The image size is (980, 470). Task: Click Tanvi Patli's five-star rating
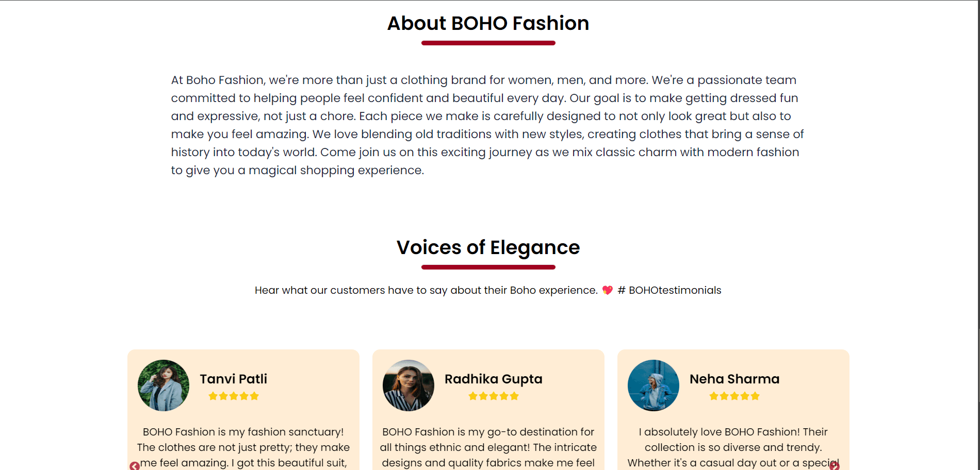pyautogui.click(x=234, y=396)
